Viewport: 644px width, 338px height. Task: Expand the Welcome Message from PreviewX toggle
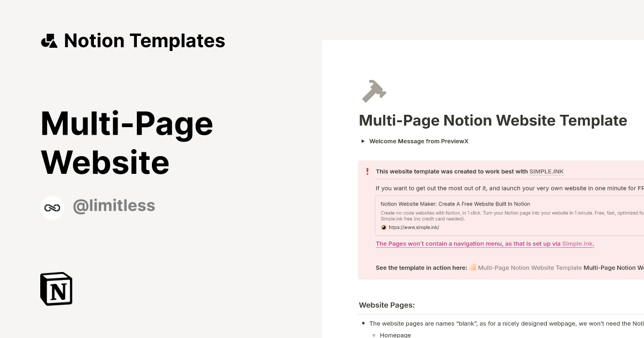click(419, 141)
